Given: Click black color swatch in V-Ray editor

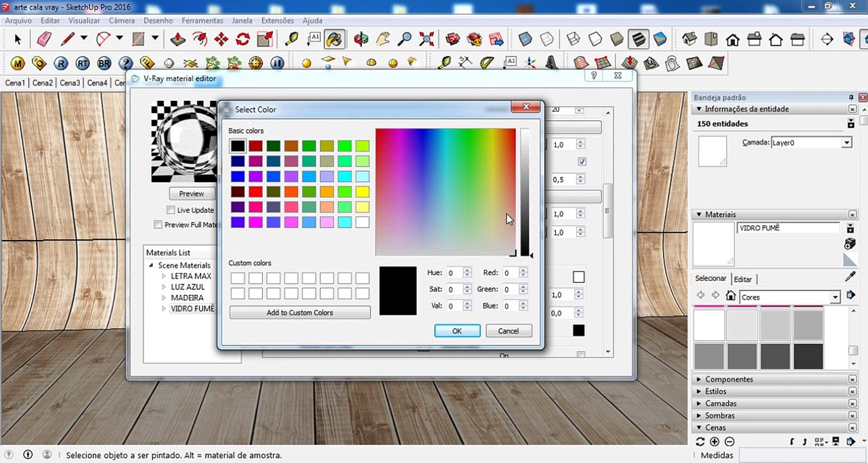Looking at the screenshot, I should [579, 331].
